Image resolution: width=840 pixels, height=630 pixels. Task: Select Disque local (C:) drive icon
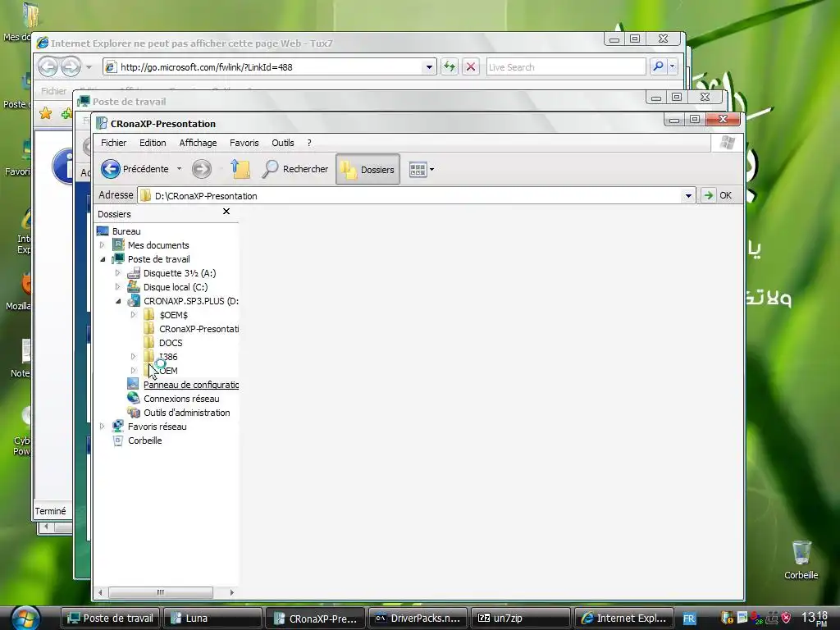(134, 286)
